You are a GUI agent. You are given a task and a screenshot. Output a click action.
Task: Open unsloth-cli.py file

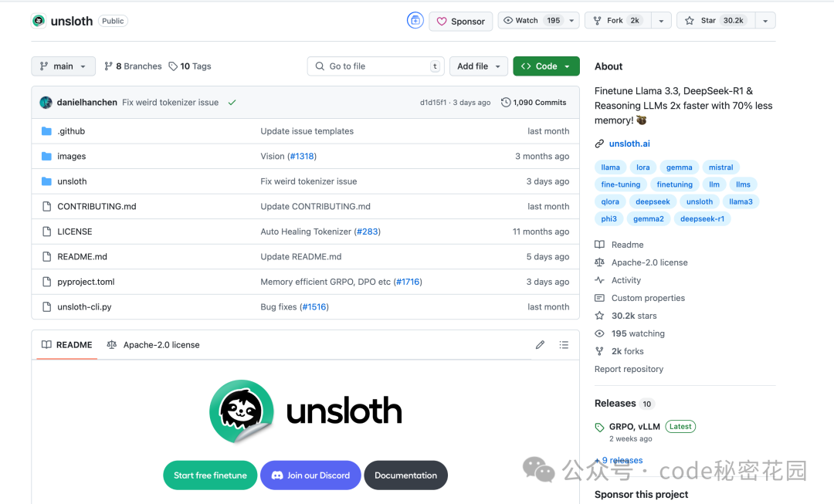(x=84, y=306)
